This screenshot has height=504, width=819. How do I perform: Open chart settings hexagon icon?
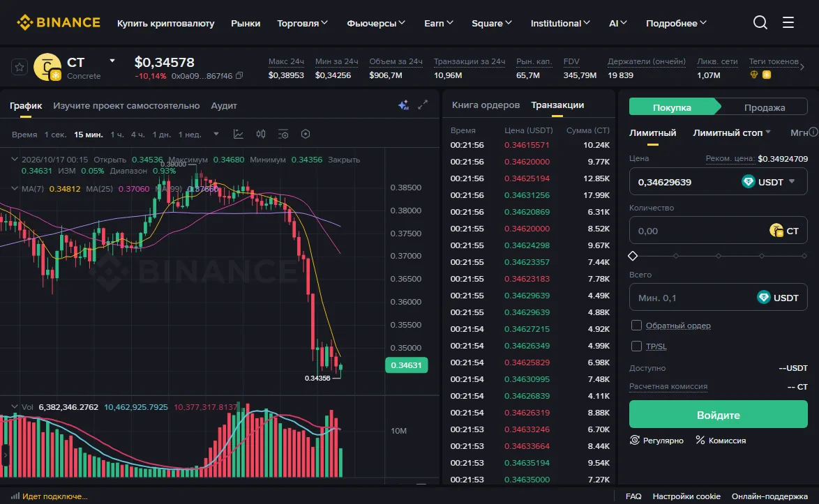pos(306,134)
